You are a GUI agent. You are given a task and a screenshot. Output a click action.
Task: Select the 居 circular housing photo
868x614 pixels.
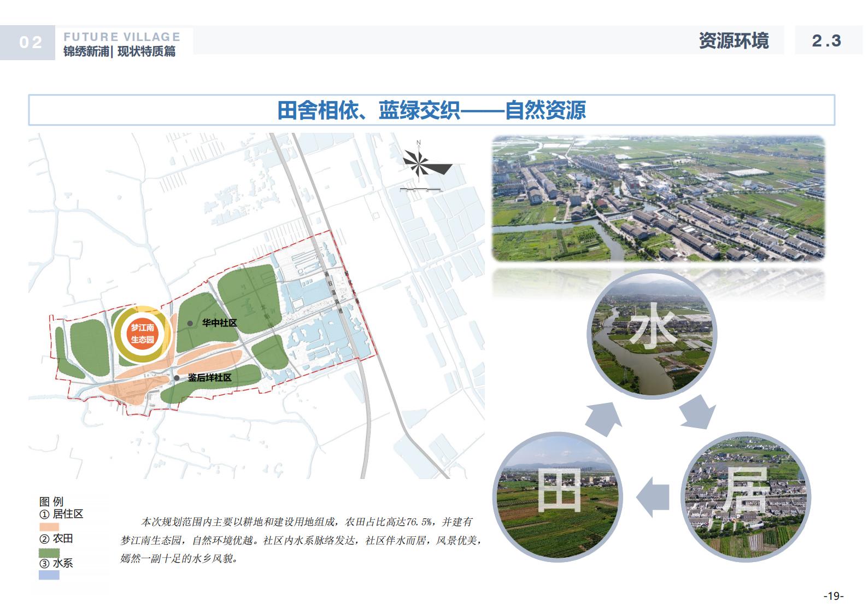(x=746, y=496)
